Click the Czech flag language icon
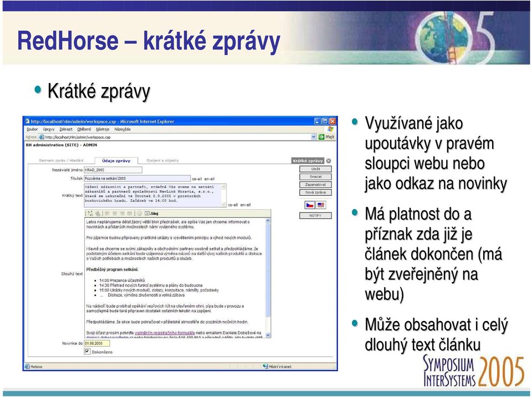Image resolution: width=532 pixels, height=397 pixels. click(309, 205)
